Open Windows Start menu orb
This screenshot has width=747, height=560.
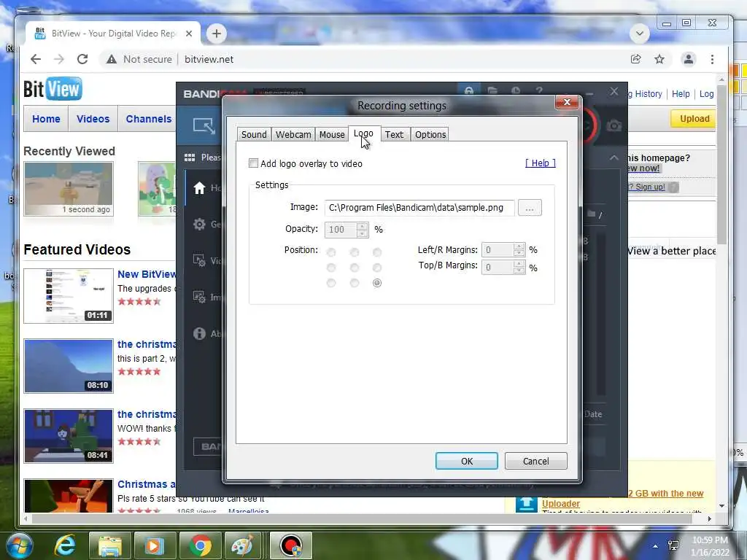(19, 545)
